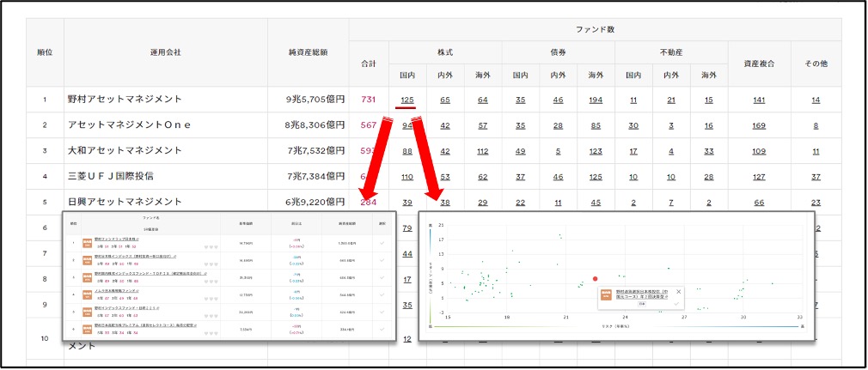Click the 純資産総額 column header
The image size is (868, 370).
[x=308, y=52]
